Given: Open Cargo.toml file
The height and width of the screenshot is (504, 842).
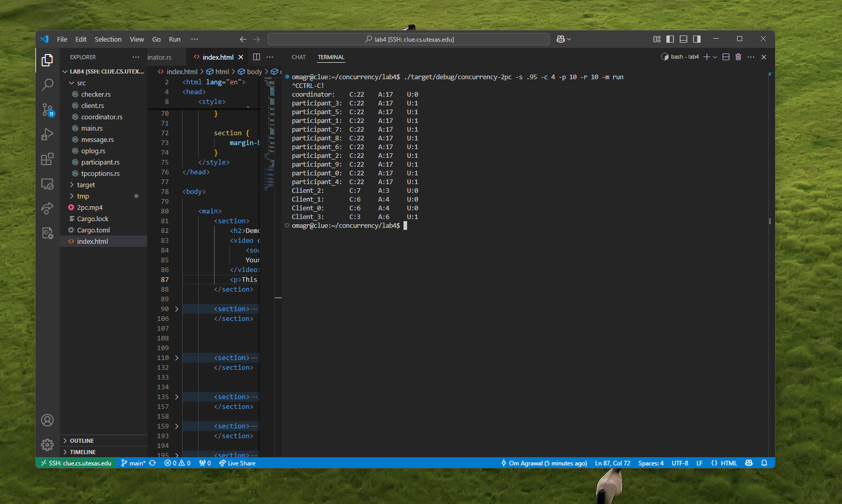Looking at the screenshot, I should pos(93,230).
